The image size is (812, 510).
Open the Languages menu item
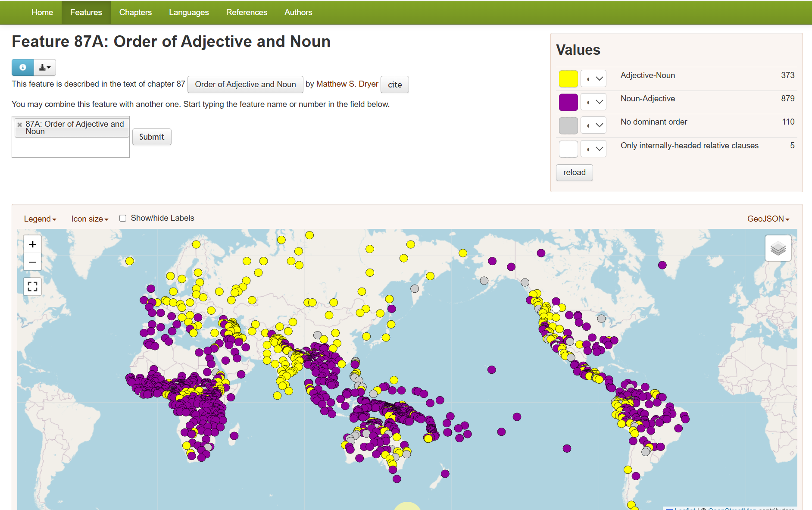point(189,13)
